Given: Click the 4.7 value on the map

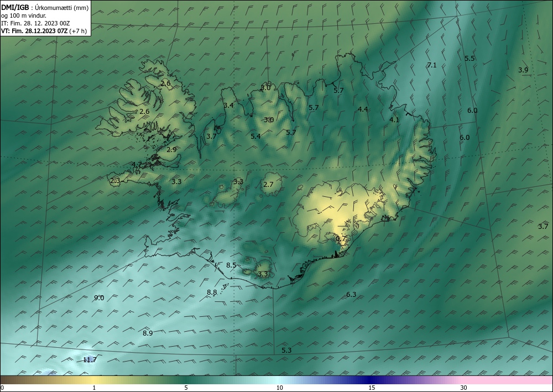Looking at the screenshot, I should tap(137, 164).
